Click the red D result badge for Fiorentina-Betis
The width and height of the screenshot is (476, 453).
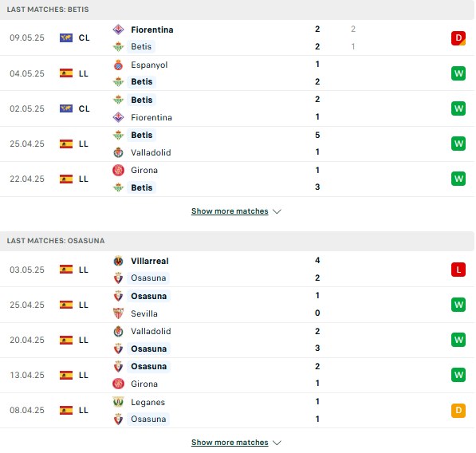(x=458, y=38)
